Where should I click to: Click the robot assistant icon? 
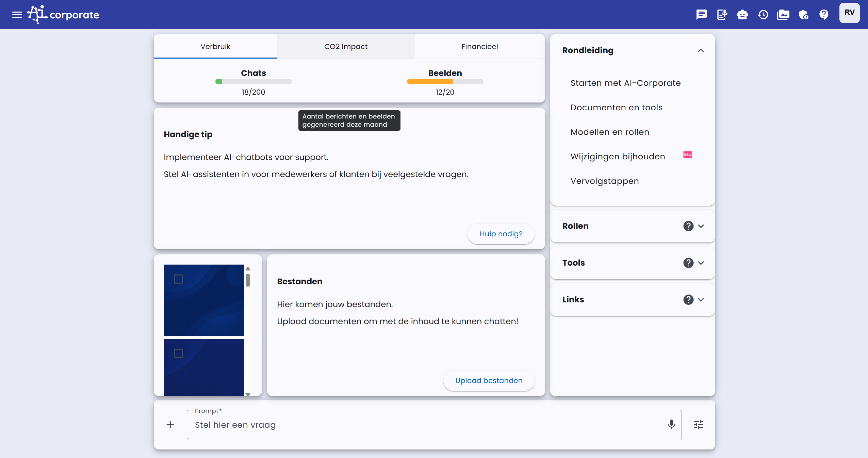[742, 15]
